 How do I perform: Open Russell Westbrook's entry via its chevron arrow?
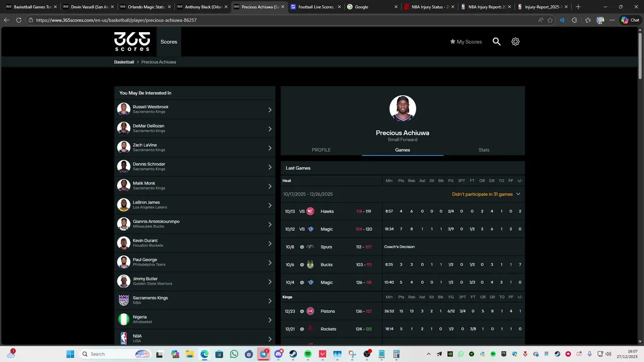point(270,110)
